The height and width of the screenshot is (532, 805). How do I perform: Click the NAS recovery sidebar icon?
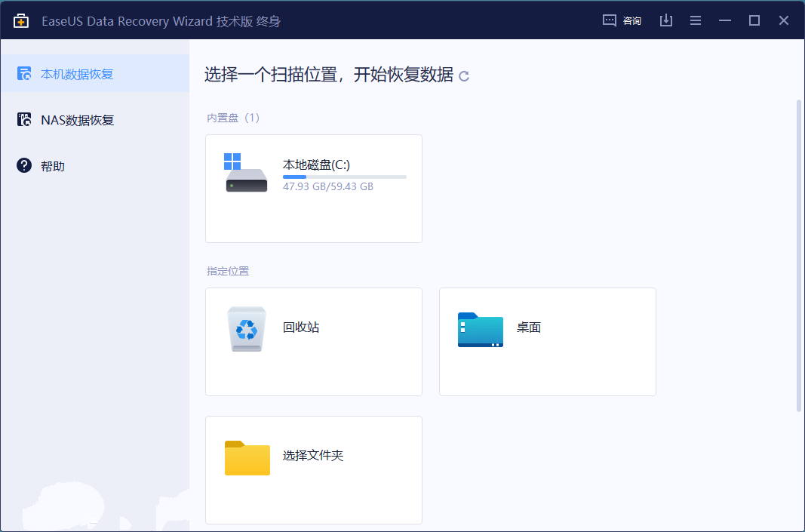pos(24,120)
